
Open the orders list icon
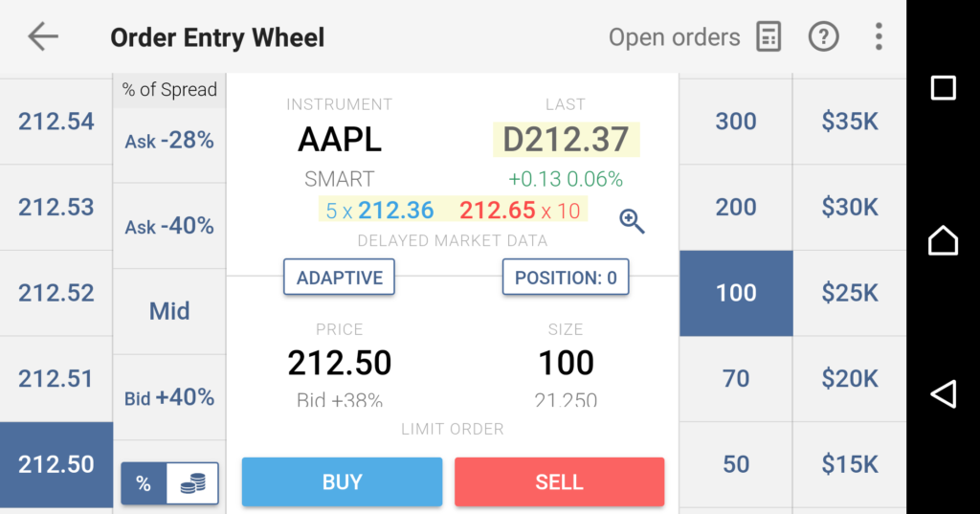click(768, 37)
